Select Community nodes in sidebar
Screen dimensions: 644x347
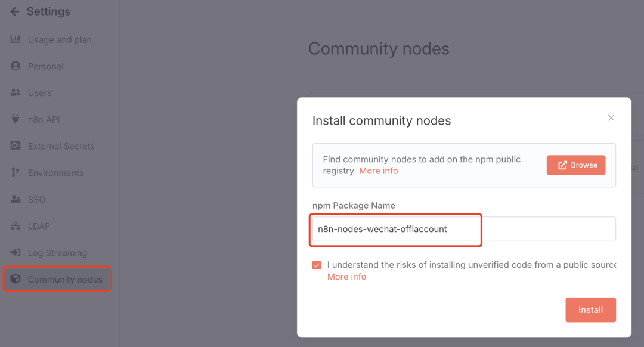(x=65, y=279)
